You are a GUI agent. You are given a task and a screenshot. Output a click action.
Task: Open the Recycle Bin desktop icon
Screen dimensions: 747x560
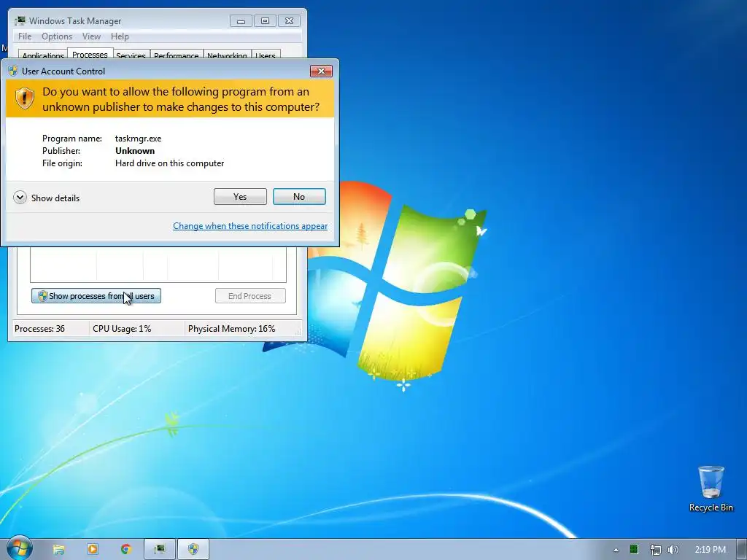coord(711,489)
